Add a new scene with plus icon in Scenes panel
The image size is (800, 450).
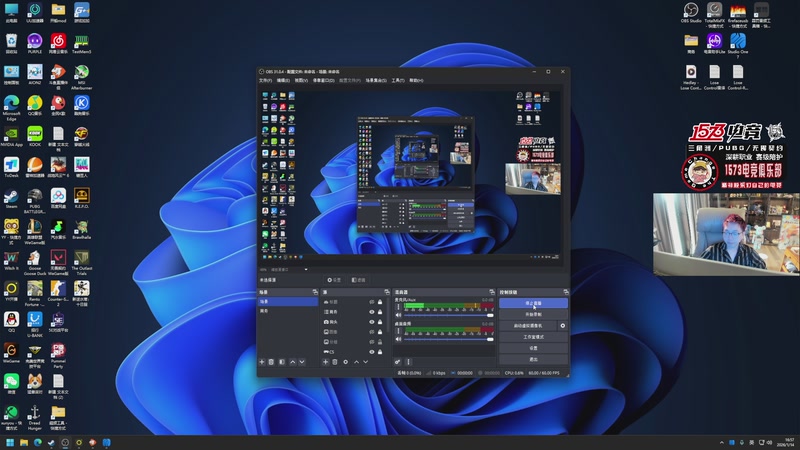pos(262,362)
